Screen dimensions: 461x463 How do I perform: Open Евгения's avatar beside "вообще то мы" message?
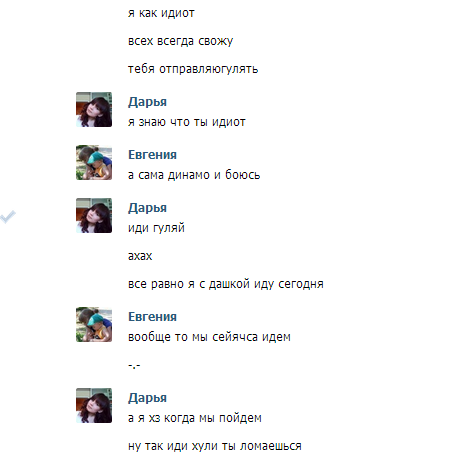click(94, 324)
